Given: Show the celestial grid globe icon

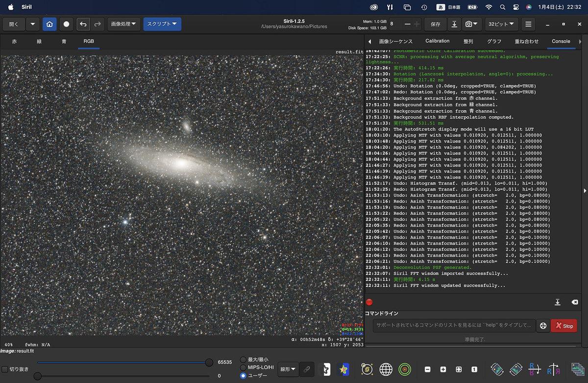Looking at the screenshot, I should pyautogui.click(x=386, y=369).
